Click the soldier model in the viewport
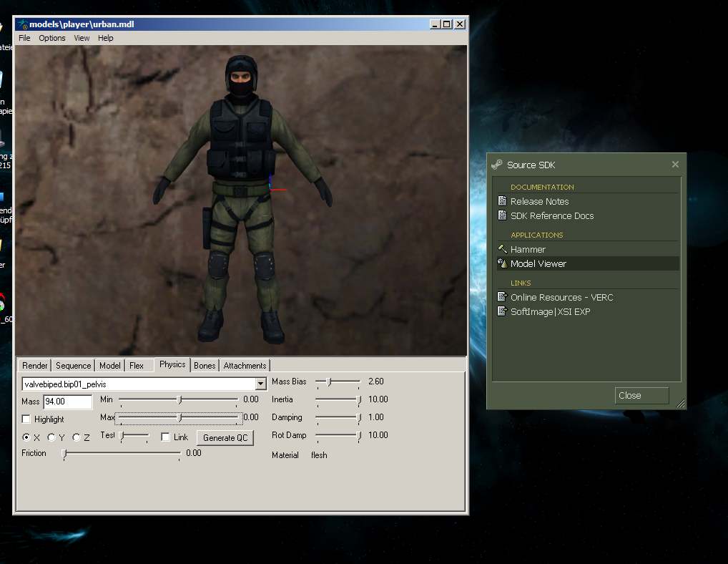This screenshot has width=728, height=564. pyautogui.click(x=241, y=200)
